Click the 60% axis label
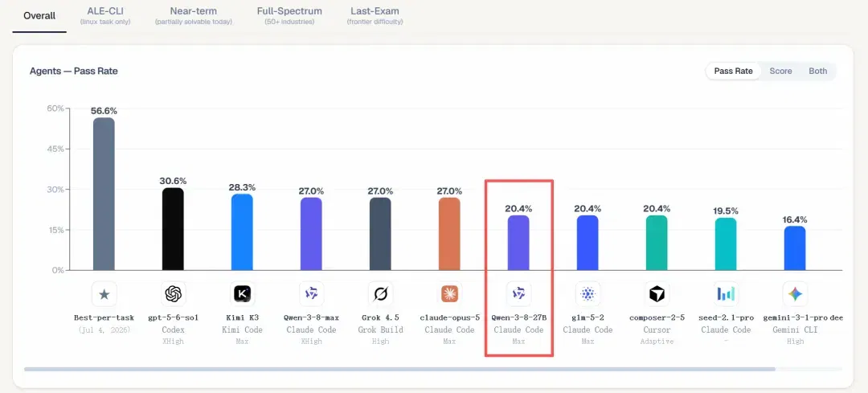 coord(55,108)
